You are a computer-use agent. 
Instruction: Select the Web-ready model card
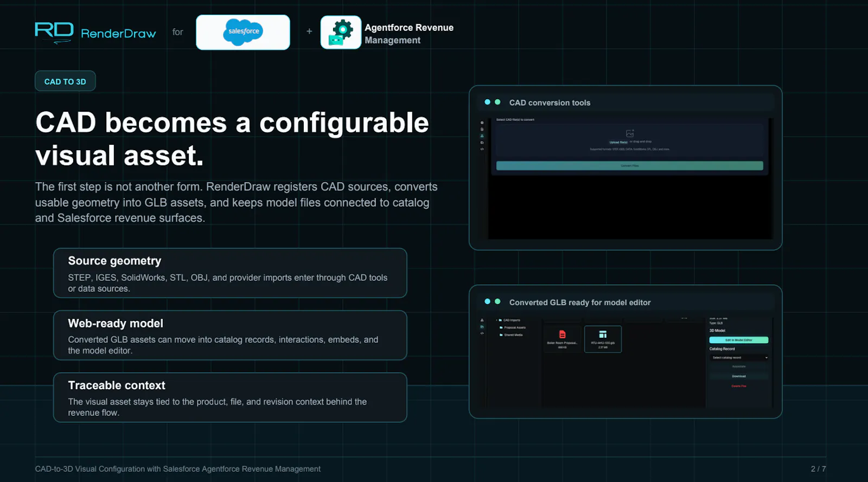(230, 335)
